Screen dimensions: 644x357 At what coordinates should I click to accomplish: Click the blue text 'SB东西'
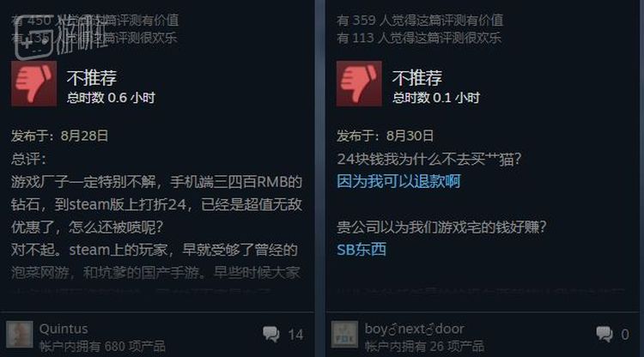click(x=361, y=249)
